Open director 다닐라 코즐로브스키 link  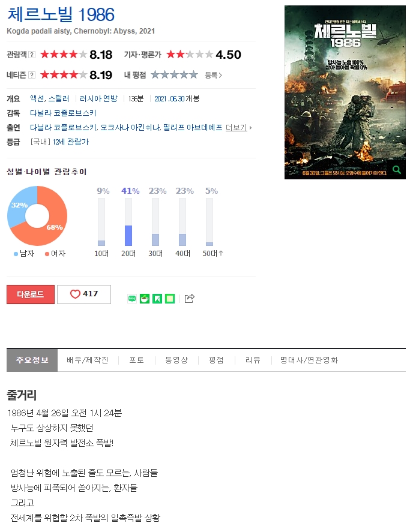click(63, 113)
